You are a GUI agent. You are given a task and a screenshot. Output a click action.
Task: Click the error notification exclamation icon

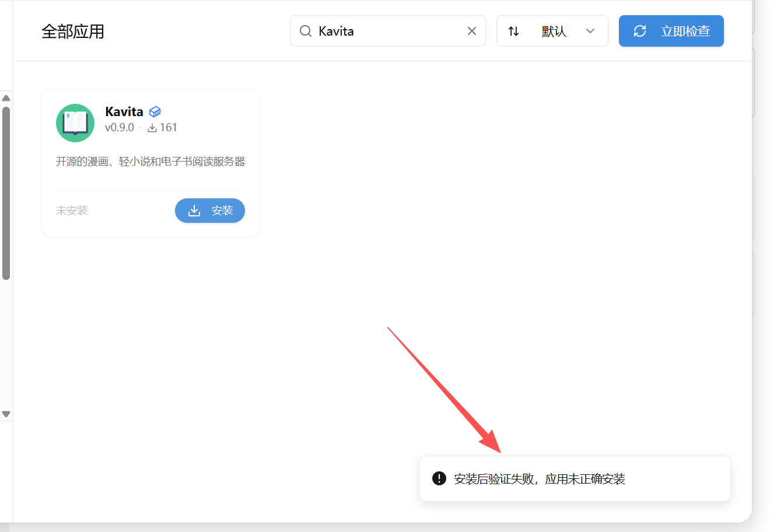click(x=439, y=478)
